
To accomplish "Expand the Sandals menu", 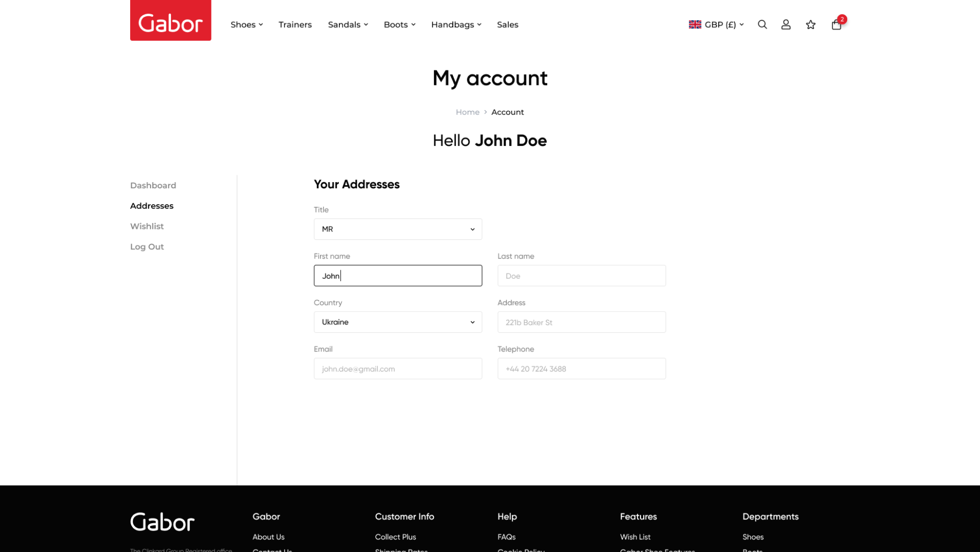I will [348, 25].
